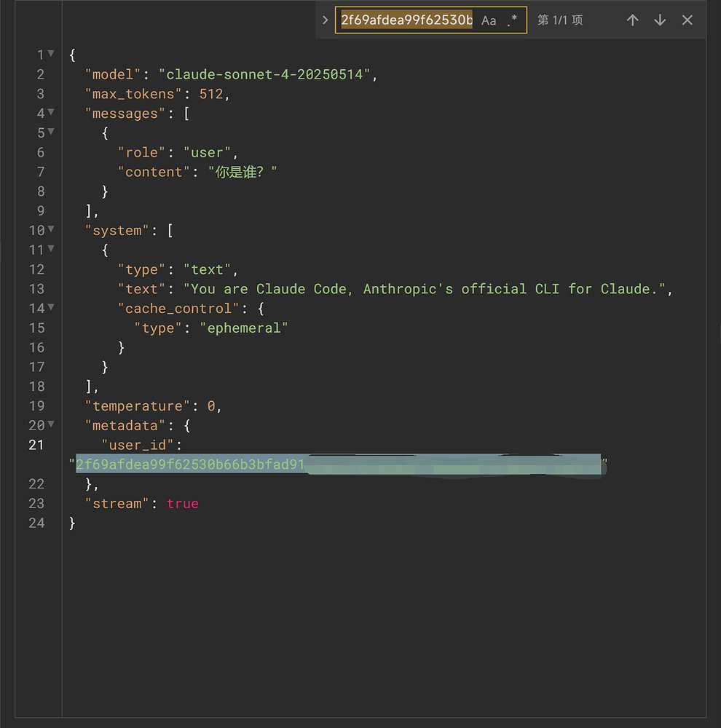Screen dimensions: 721x728
Task: Click line number 21 in gutter
Action: pos(36,445)
